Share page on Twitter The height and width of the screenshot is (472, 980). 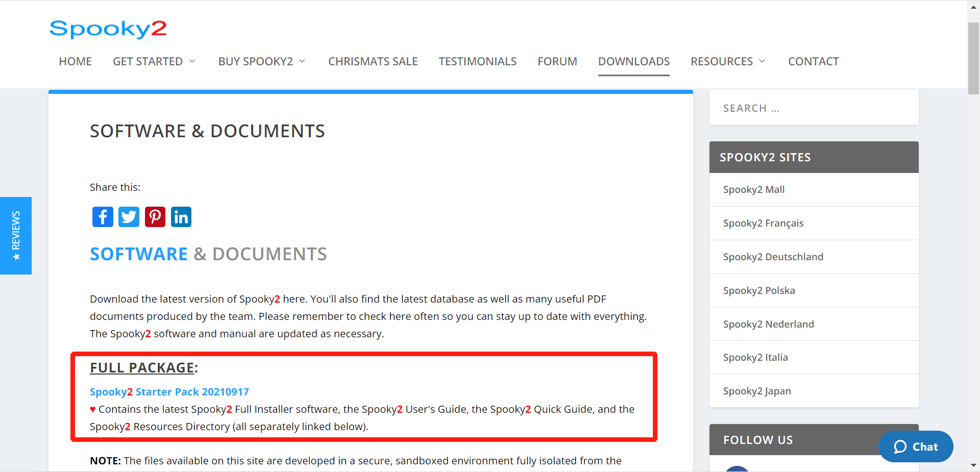[x=129, y=217]
